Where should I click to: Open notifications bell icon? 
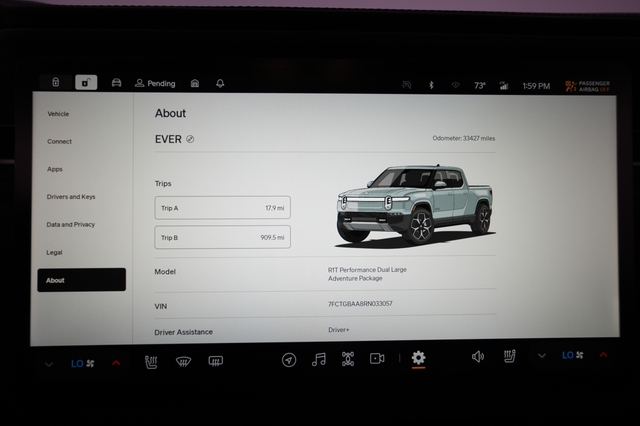point(220,83)
